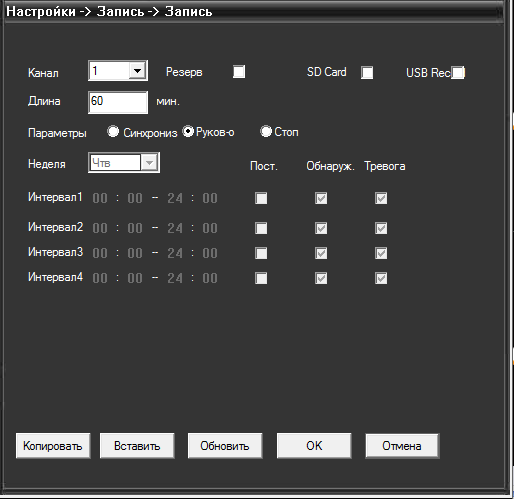Toggle the USB Rec checkbox

(x=458, y=72)
